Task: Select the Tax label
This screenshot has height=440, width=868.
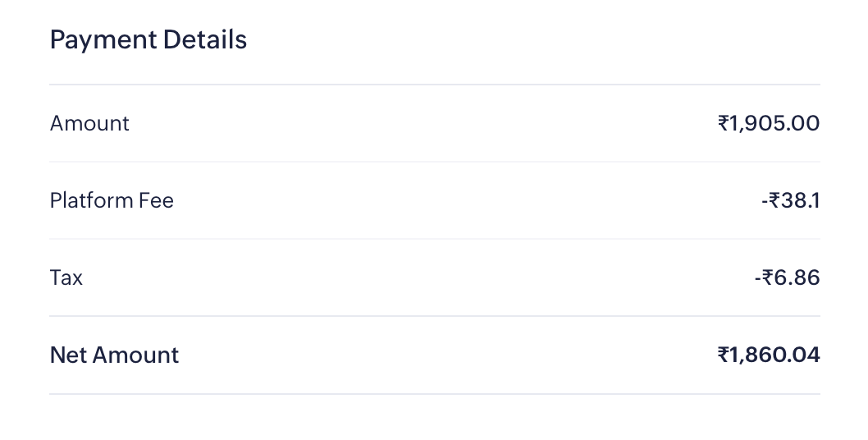Action: [66, 277]
